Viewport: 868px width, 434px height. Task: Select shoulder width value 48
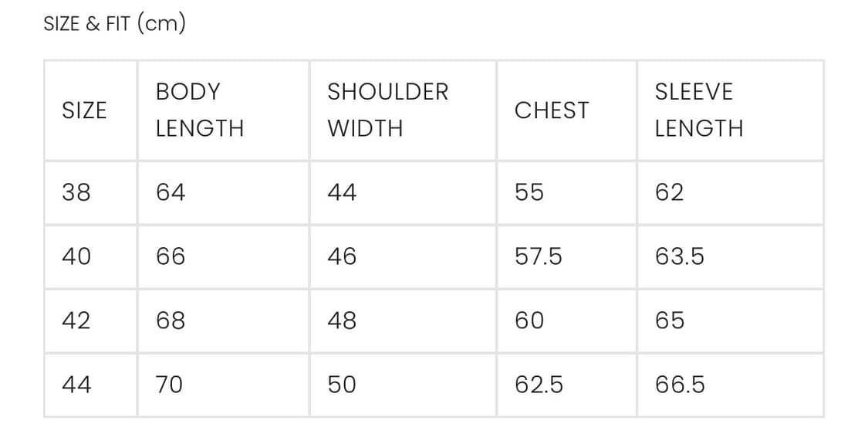click(x=342, y=320)
